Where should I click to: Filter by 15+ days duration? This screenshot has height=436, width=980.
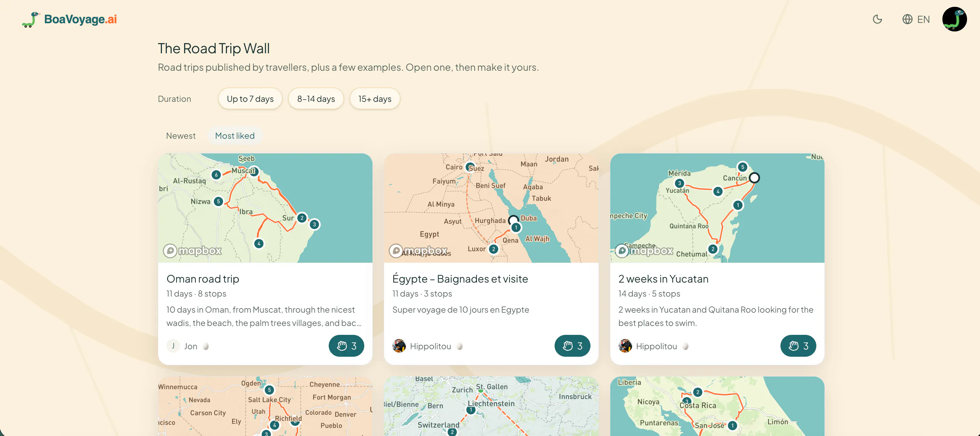pos(375,99)
